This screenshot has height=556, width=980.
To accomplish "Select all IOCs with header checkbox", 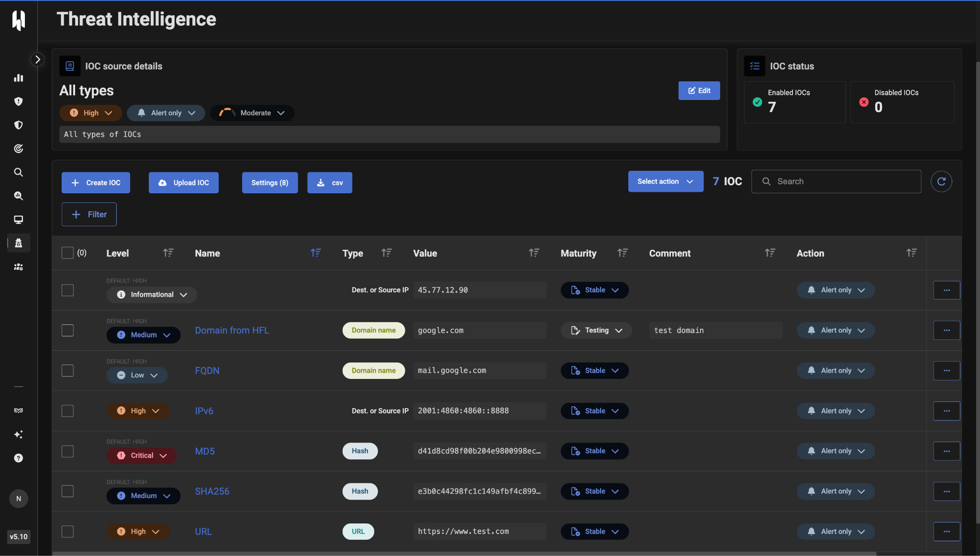I will pos(67,253).
